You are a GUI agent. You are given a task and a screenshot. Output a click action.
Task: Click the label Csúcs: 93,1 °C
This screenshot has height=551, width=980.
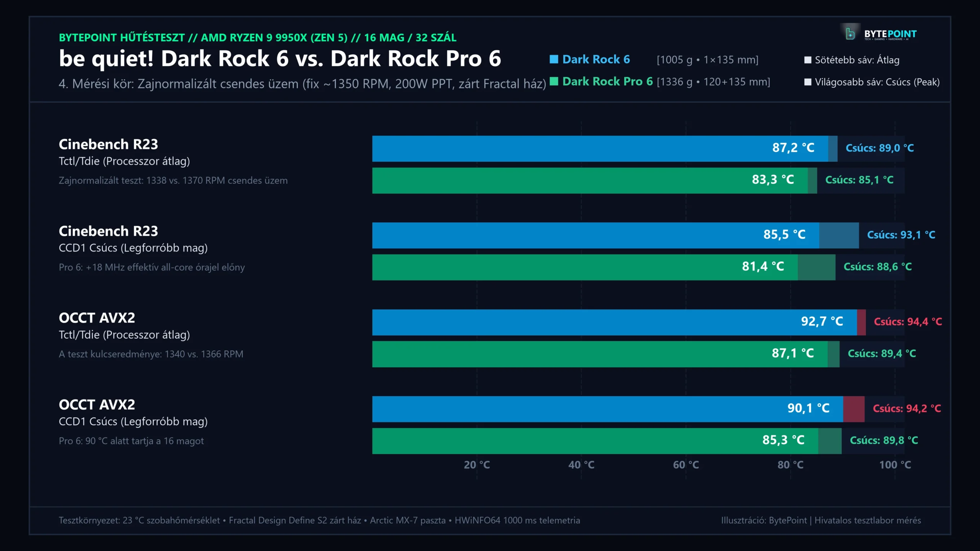point(901,235)
